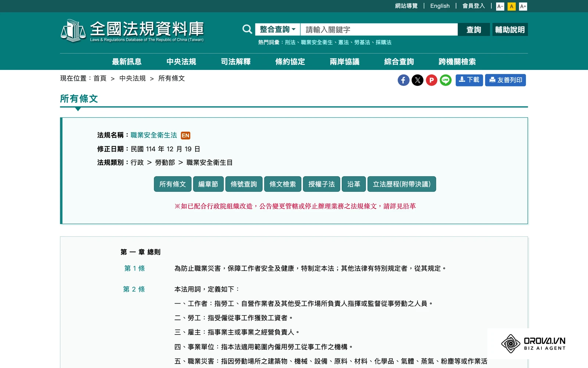Screen dimensions: 588x368
Task: Click the magnifier search icon
Action: coord(247,29)
